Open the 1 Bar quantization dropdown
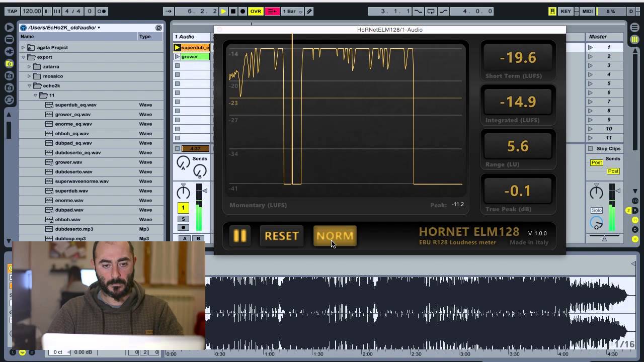Screen dimensions: 644x362 click(292, 11)
